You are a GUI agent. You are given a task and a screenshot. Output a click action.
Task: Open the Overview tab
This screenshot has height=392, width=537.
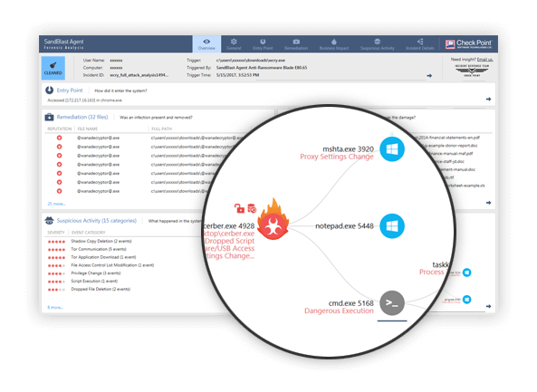coord(206,44)
